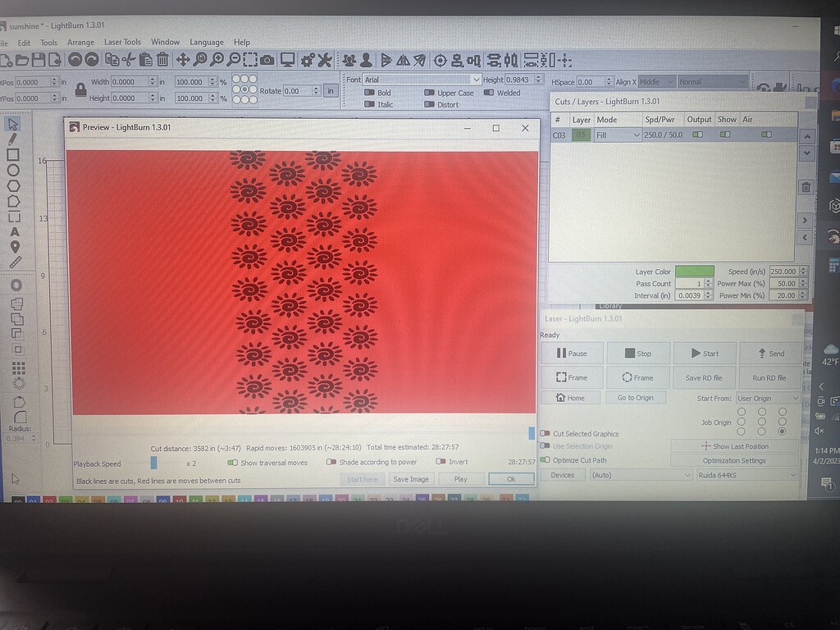Open the Circular Array tool
The width and height of the screenshot is (840, 630).
pyautogui.click(x=19, y=384)
